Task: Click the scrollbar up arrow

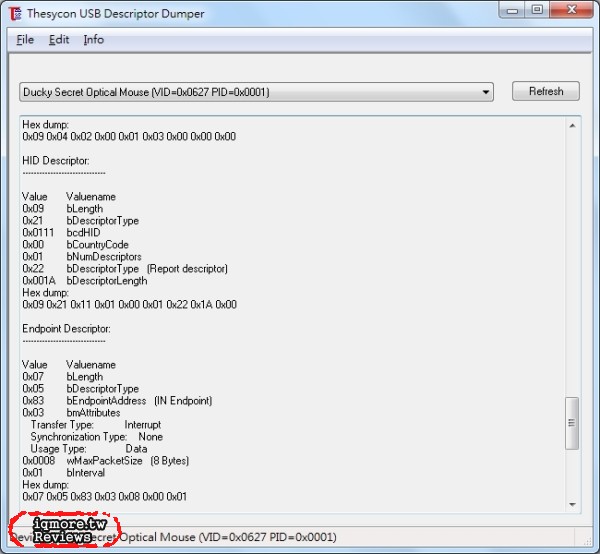Action: [572, 125]
